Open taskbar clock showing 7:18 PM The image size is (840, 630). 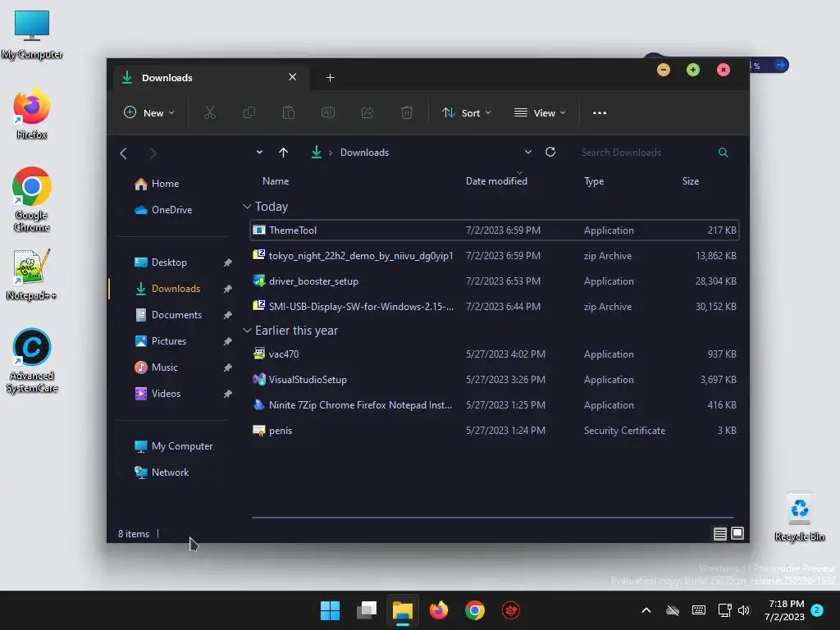point(784,610)
